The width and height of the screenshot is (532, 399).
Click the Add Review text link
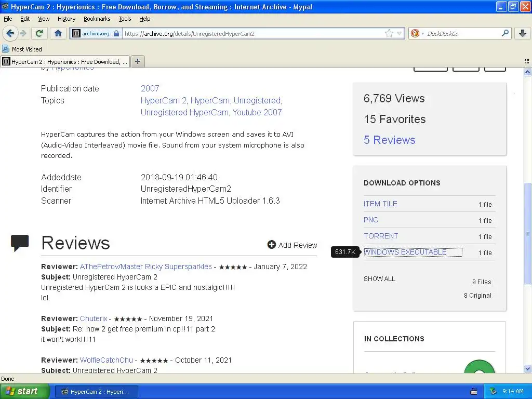298,245
